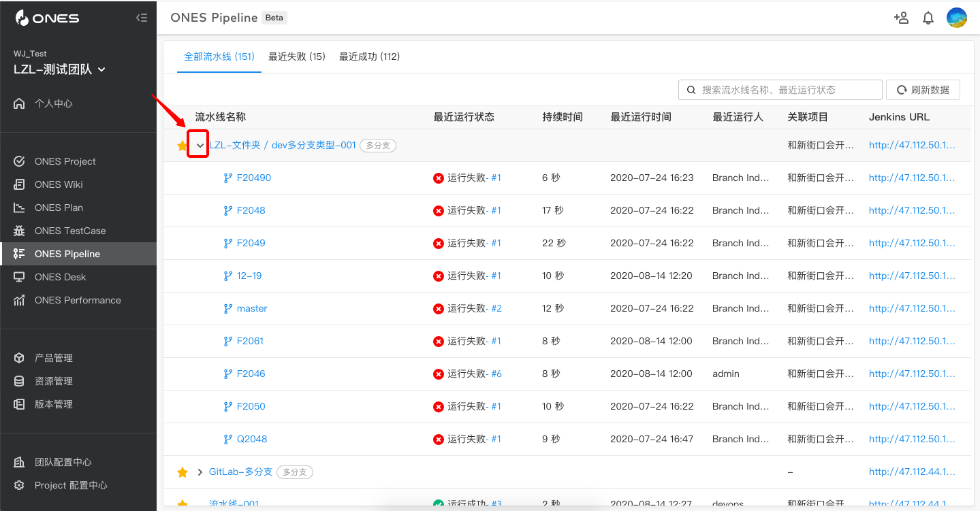Open 版本管理 in sidebar
The height and width of the screenshot is (511, 980).
(x=78, y=404)
